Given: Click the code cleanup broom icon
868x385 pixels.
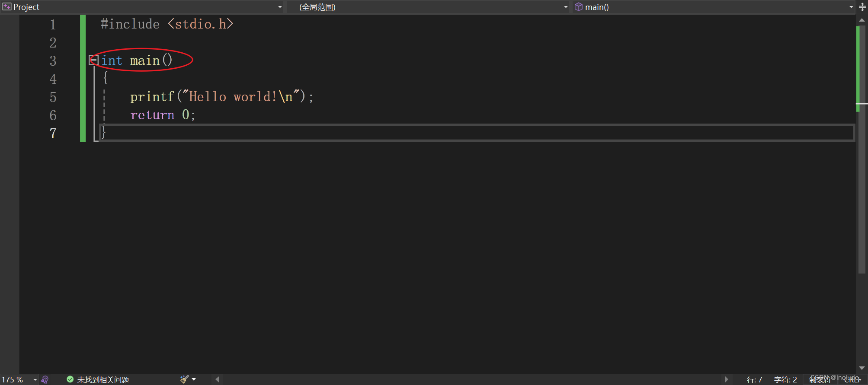Looking at the screenshot, I should [x=185, y=379].
